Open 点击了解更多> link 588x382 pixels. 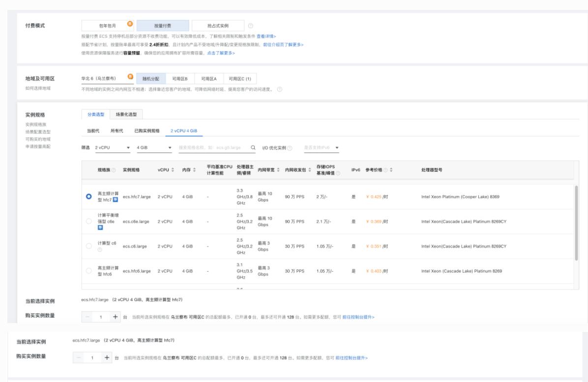pos(221,53)
